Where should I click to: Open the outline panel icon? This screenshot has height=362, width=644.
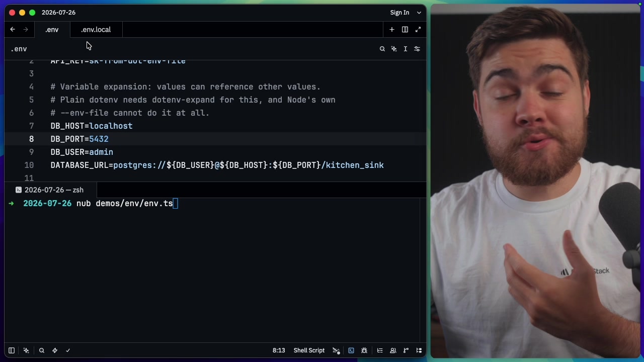pyautogui.click(x=380, y=350)
